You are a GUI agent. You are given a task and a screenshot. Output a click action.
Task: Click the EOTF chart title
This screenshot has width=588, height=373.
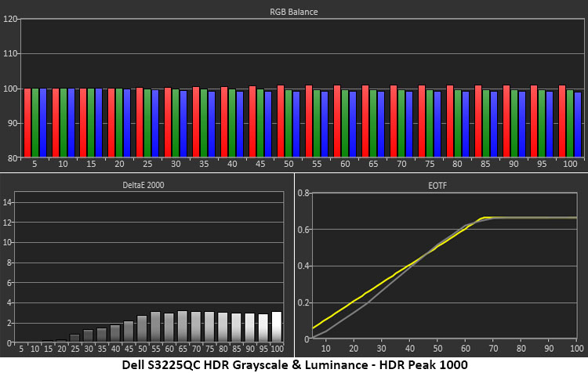[x=437, y=185]
